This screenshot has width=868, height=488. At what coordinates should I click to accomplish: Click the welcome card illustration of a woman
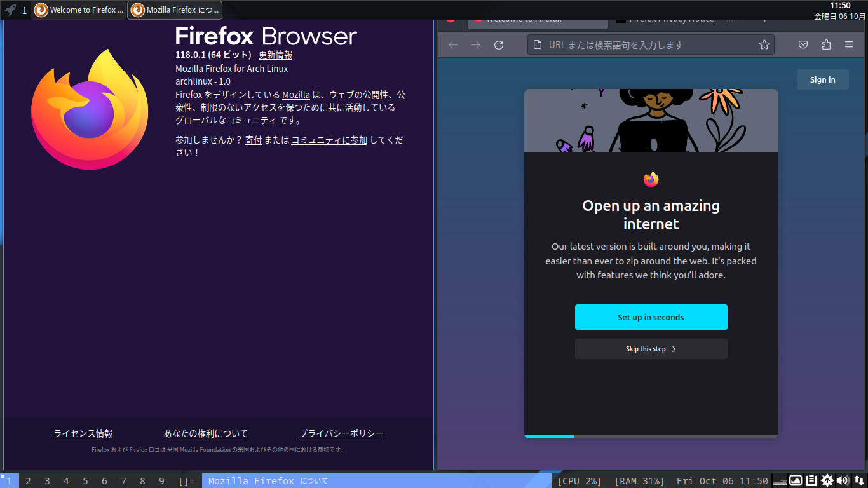pos(651,121)
